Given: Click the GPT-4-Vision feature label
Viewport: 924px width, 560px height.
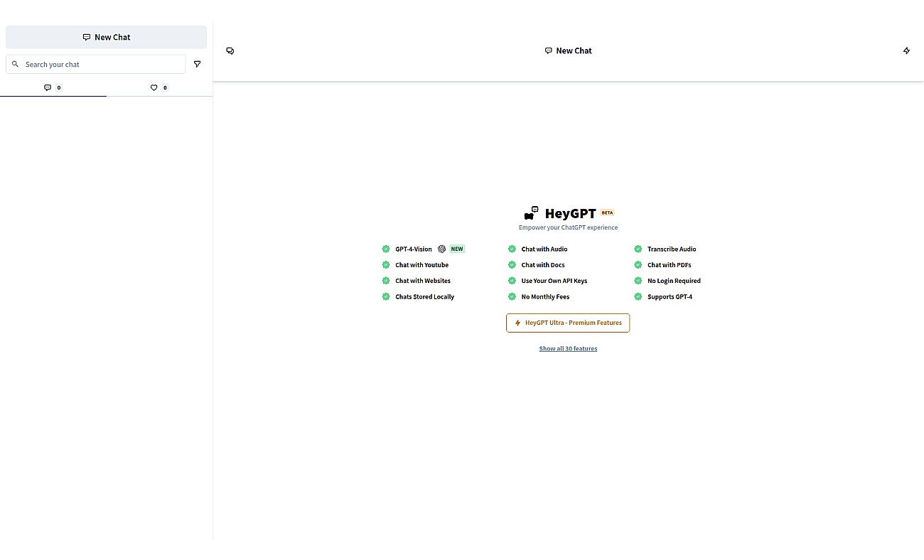Looking at the screenshot, I should tap(414, 249).
